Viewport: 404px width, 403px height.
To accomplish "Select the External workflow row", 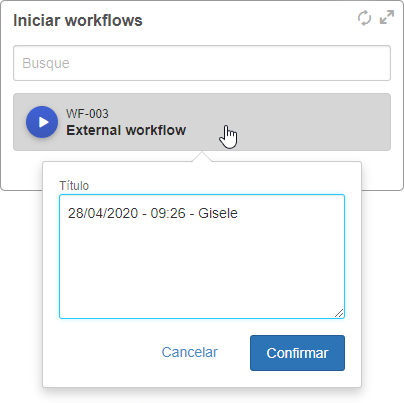I will (202, 122).
